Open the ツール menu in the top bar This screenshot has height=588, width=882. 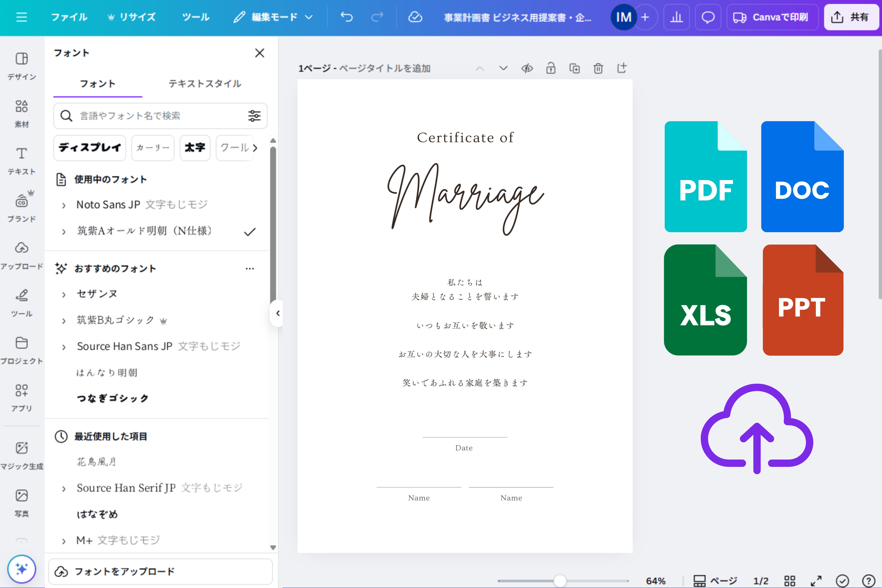[x=195, y=17]
